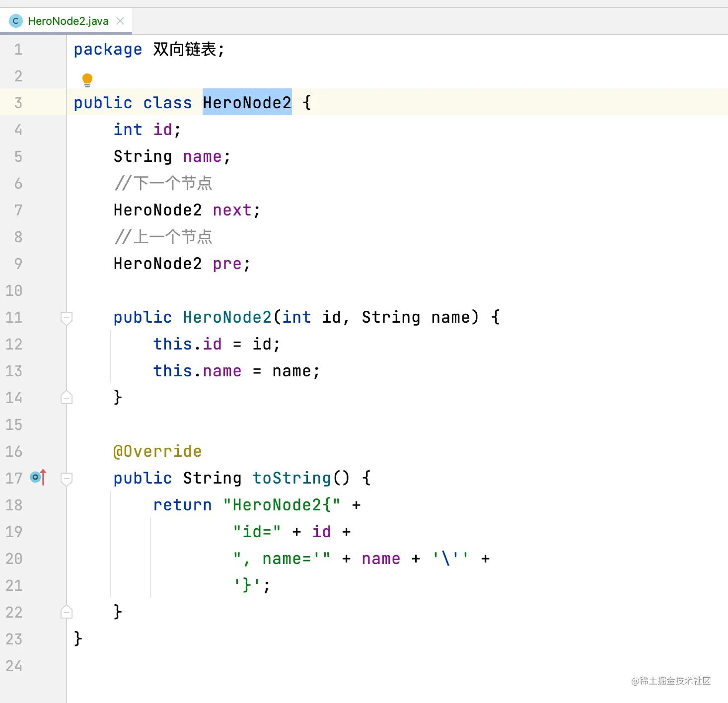The width and height of the screenshot is (728, 703).
Task: Click 'this.id' on line 12
Action: (x=187, y=344)
